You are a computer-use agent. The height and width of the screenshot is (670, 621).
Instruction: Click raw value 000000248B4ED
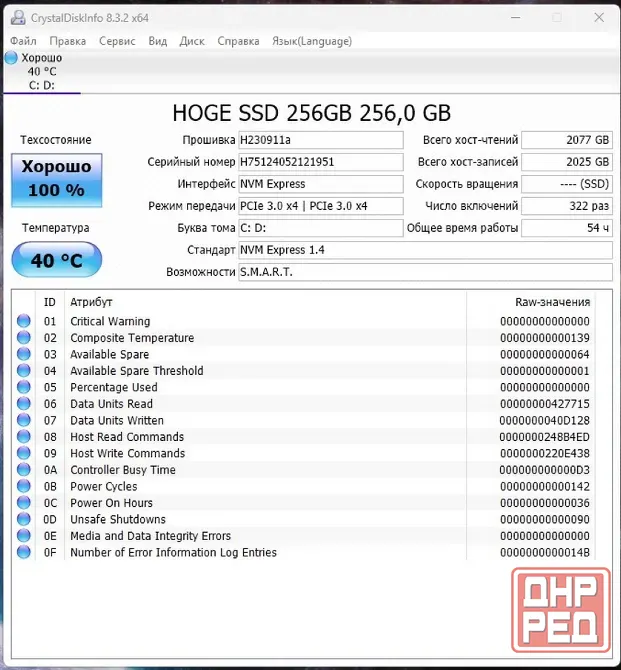[x=544, y=437]
